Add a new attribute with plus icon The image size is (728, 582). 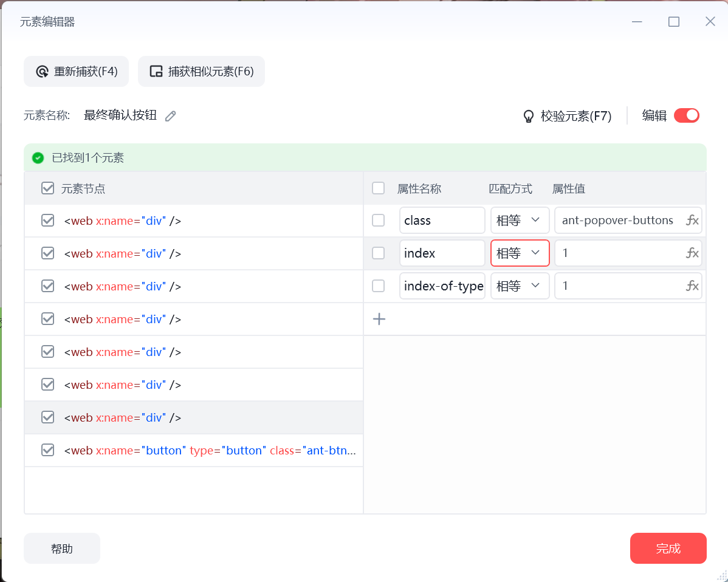click(379, 319)
